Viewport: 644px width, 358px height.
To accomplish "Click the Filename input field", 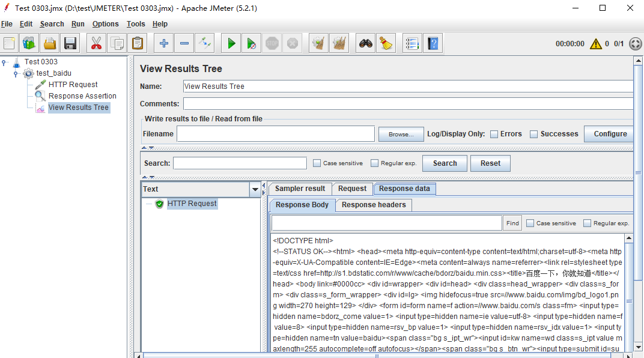I will coord(276,134).
